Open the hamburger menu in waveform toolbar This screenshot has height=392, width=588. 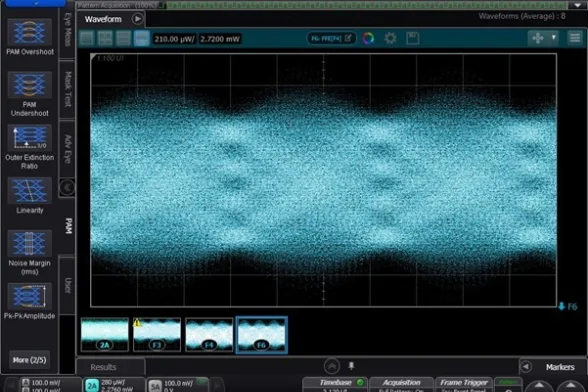pos(574,38)
